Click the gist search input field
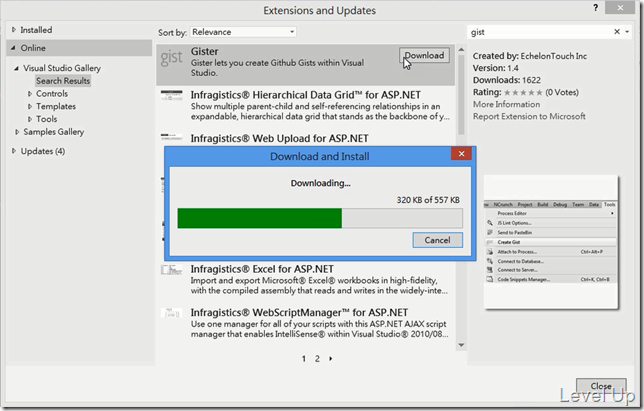 540,32
